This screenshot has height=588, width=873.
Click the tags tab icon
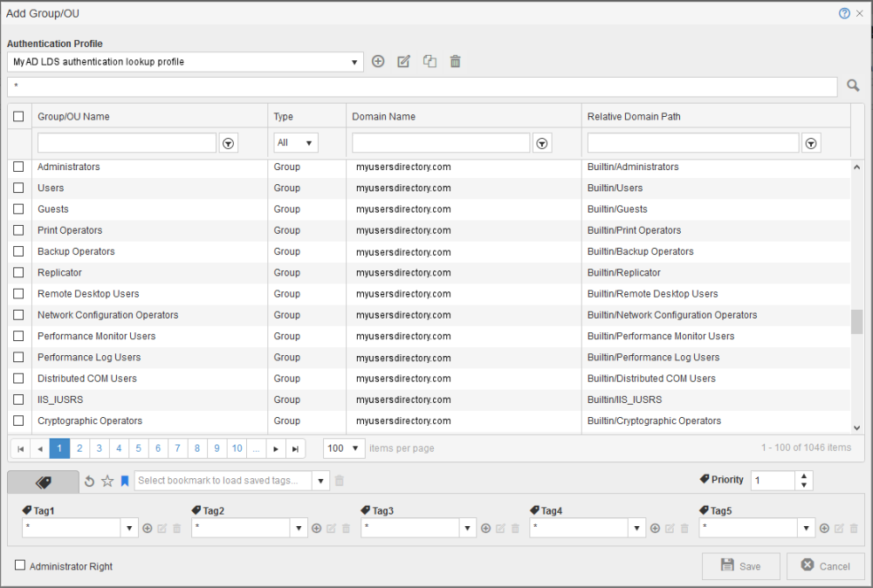coord(44,482)
